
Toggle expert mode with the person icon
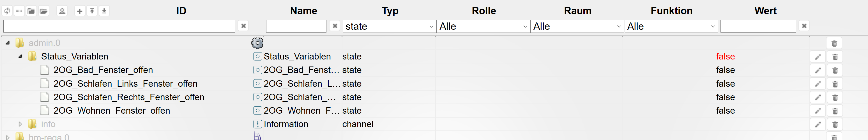pyautogui.click(x=62, y=11)
